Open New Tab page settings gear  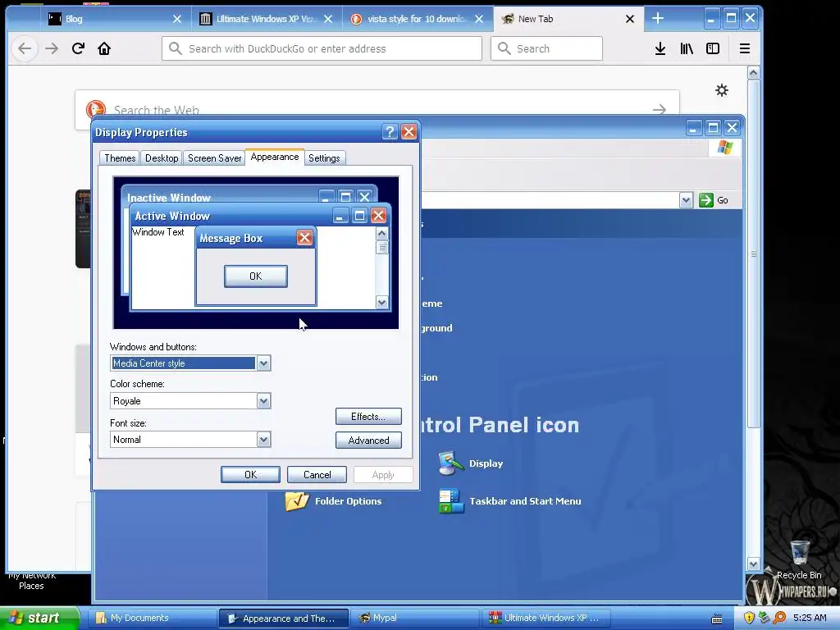[x=722, y=90]
